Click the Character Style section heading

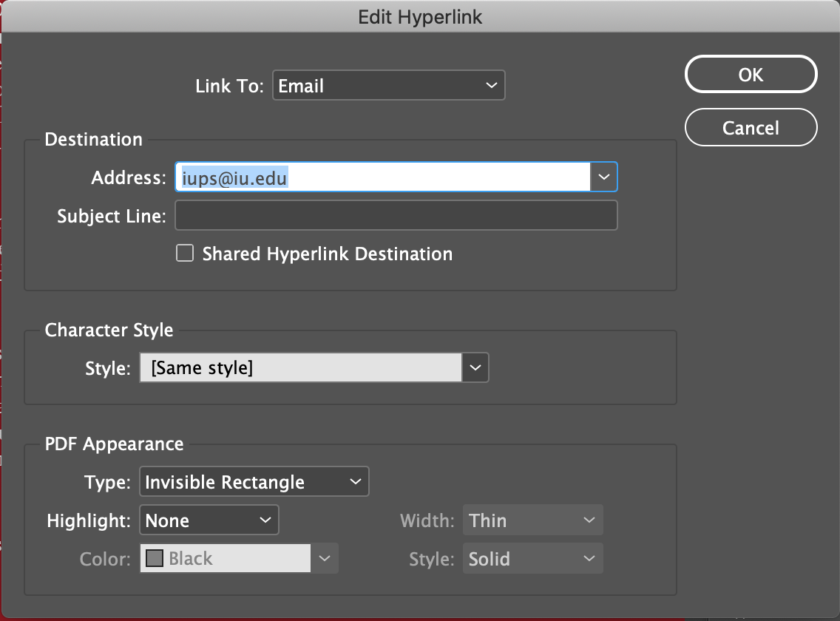pos(109,330)
